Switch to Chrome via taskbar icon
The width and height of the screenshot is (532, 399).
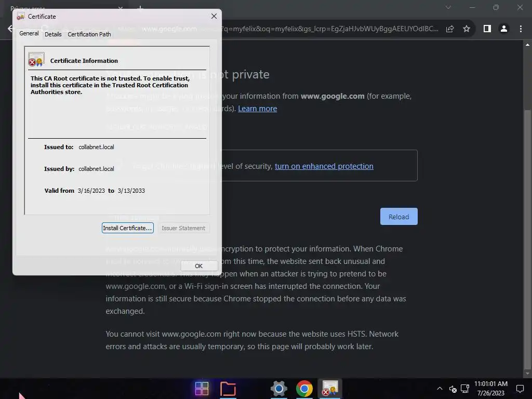coord(304,389)
